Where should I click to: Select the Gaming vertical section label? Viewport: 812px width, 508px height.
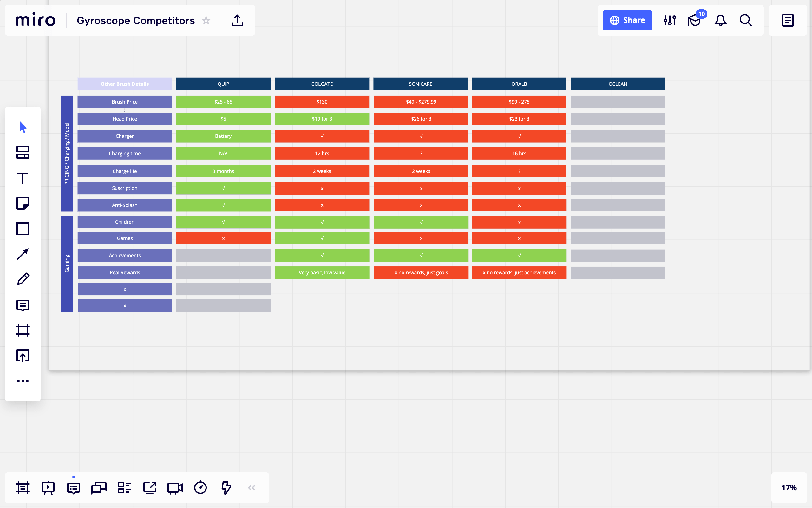tap(67, 264)
